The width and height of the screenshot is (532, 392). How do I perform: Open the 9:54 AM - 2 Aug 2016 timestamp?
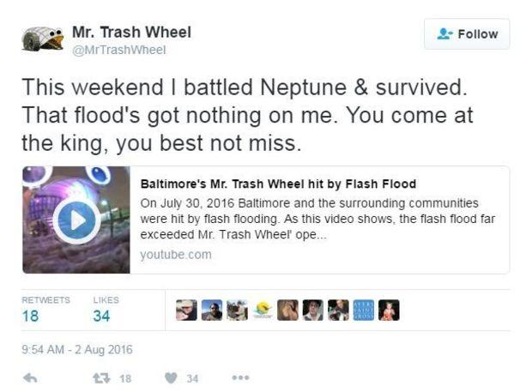(x=77, y=349)
